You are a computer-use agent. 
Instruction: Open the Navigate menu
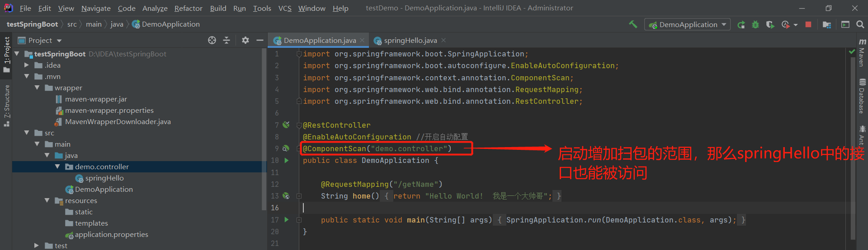tap(96, 8)
